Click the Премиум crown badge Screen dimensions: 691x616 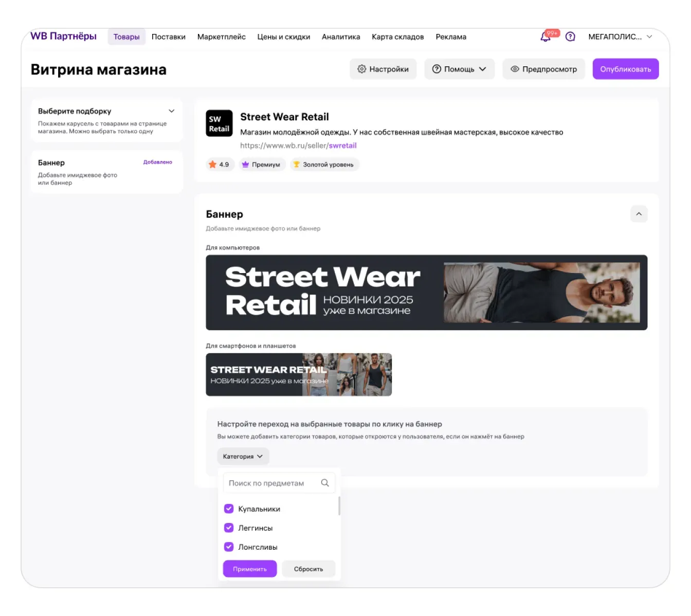tap(262, 165)
